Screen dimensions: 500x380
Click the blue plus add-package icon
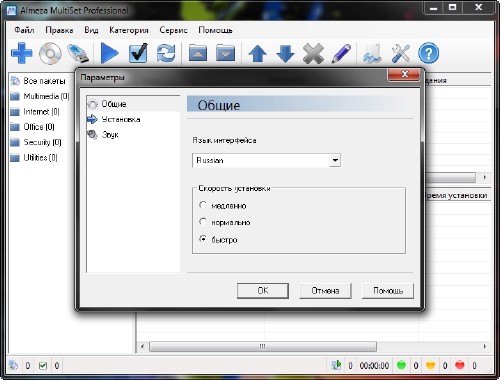pyautogui.click(x=22, y=53)
